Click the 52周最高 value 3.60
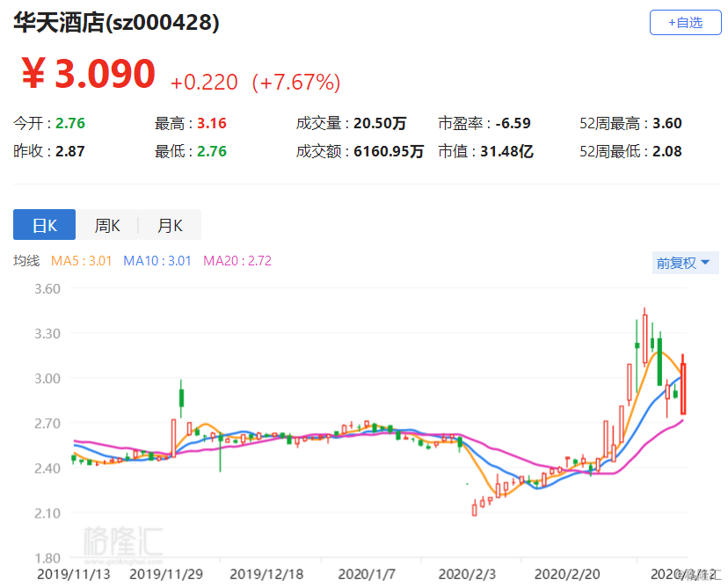 (x=667, y=123)
